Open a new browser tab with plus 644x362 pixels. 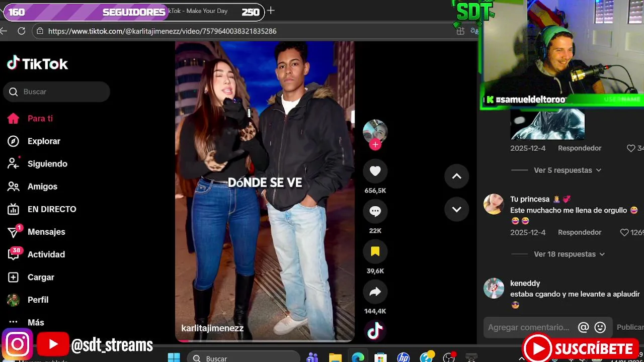[271, 11]
